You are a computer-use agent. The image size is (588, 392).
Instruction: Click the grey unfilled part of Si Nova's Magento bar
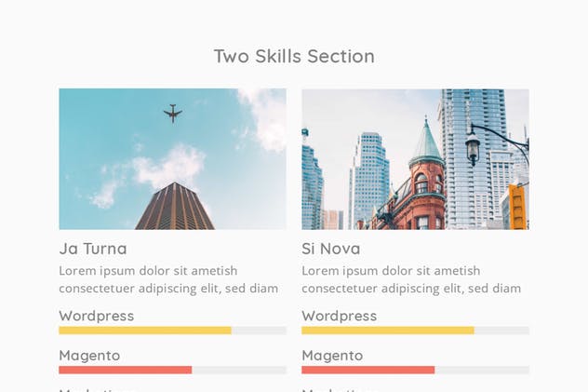[482, 370]
